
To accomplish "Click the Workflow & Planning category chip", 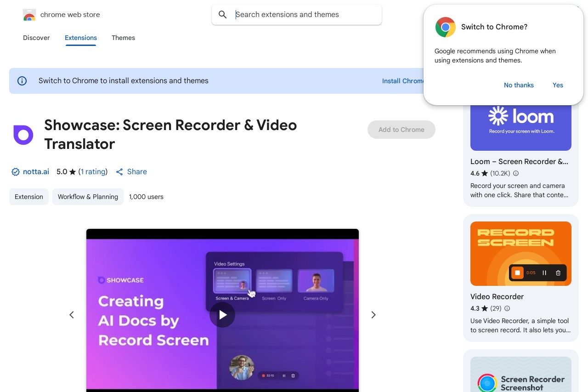I will [x=88, y=197].
